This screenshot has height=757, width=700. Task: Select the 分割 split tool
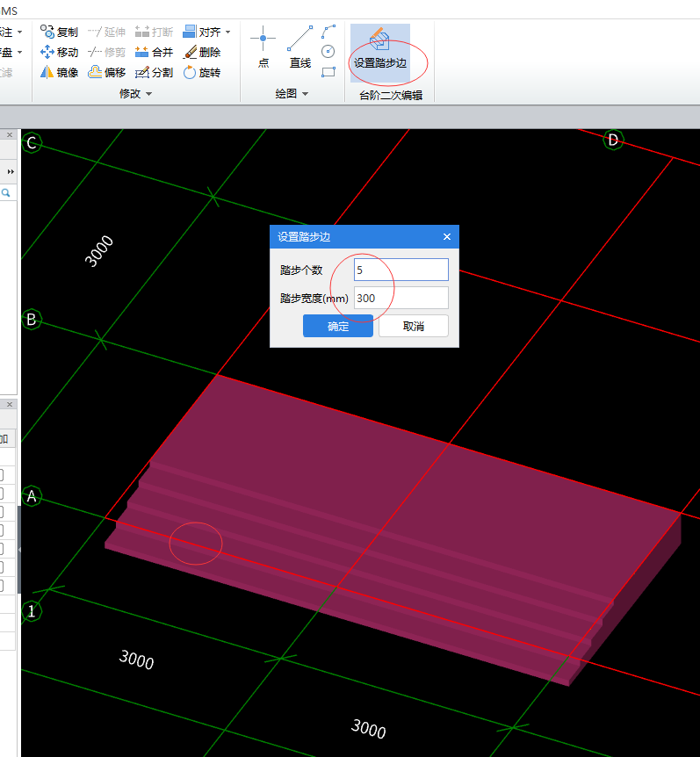[x=154, y=72]
